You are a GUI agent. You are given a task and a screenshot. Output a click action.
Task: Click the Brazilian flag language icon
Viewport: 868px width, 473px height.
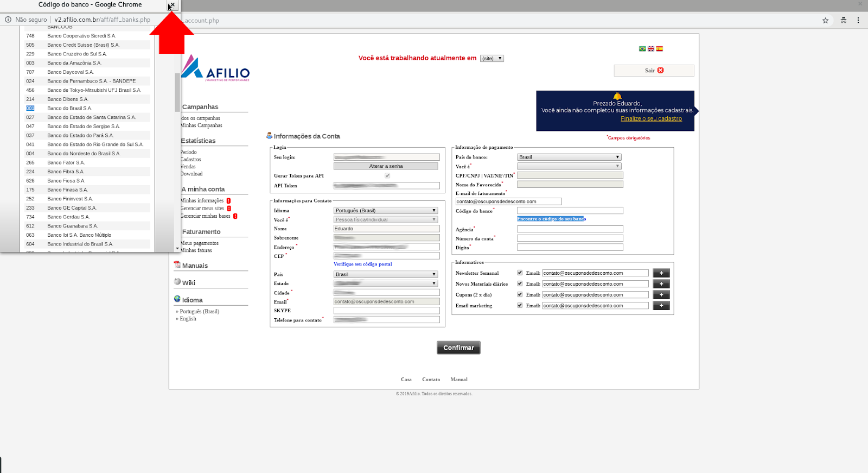pos(642,49)
